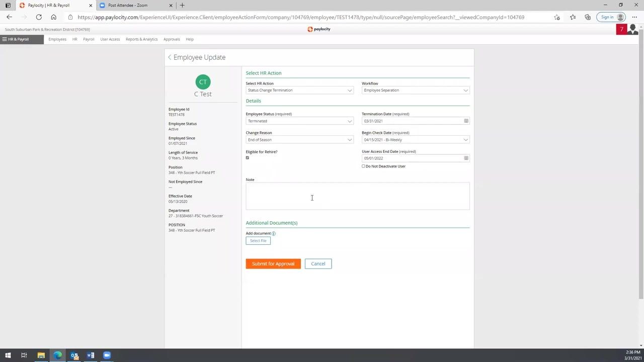Viewport: 644px width, 362px height.
Task: Check Do Not Deactivate User box
Action: 363,166
